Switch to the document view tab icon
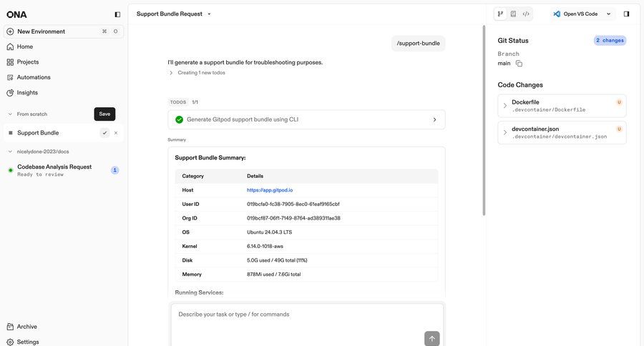 [x=513, y=14]
